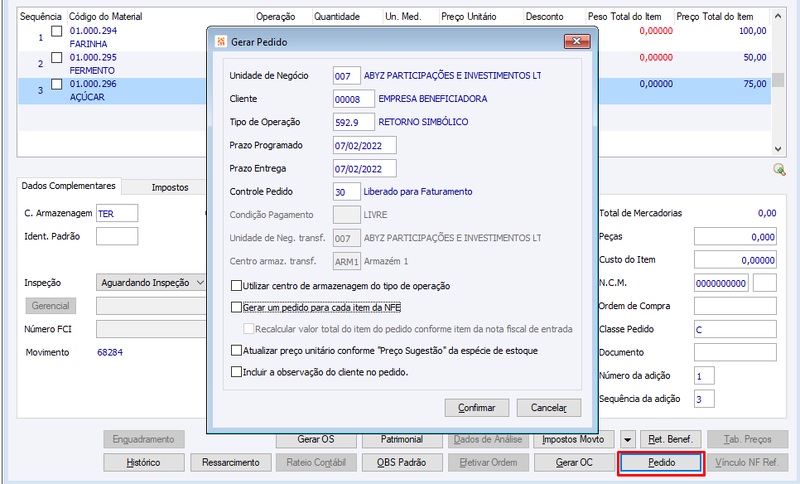Tick the checkbox for item 01.000.294 FARINHA
Viewport: 800px width, 484px height.
[x=57, y=31]
